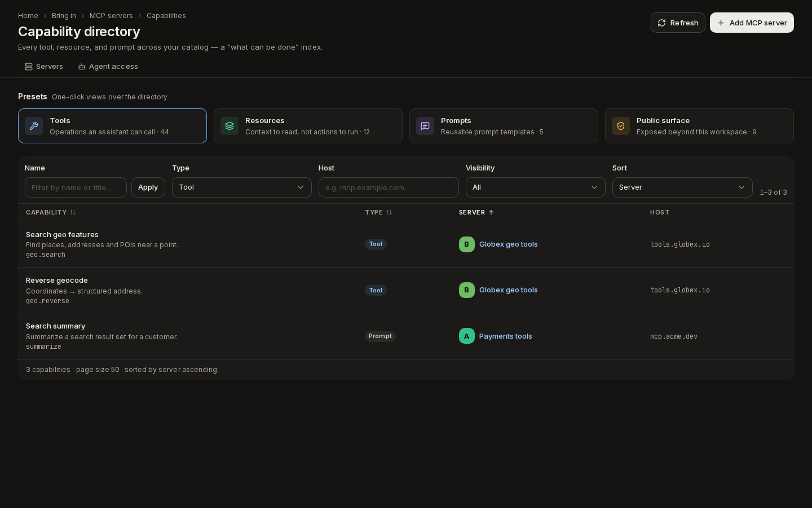
Task: Open Globex geo tools link in Reverse geocode row
Action: click(509, 290)
